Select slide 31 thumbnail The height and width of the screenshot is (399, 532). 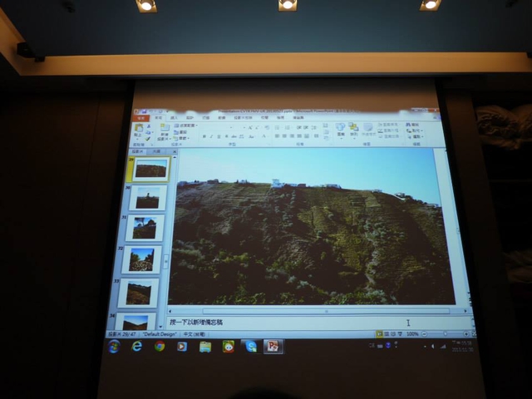[x=145, y=228]
